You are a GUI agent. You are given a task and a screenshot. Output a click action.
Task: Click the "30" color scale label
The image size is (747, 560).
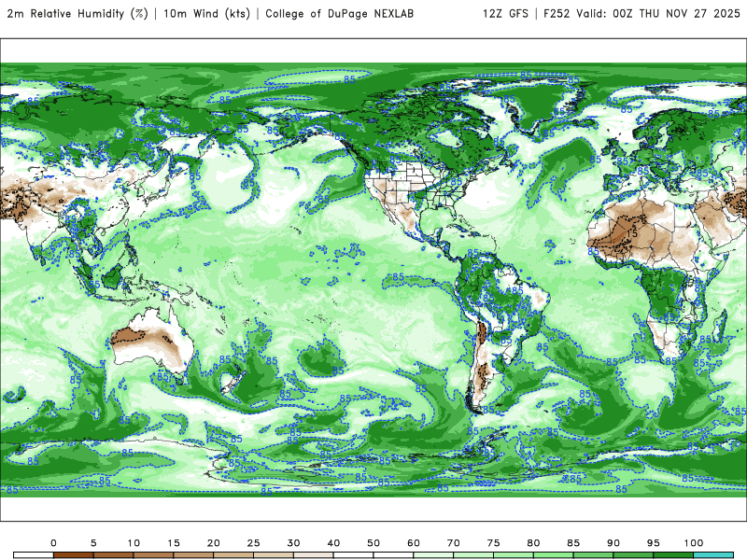tap(293, 543)
